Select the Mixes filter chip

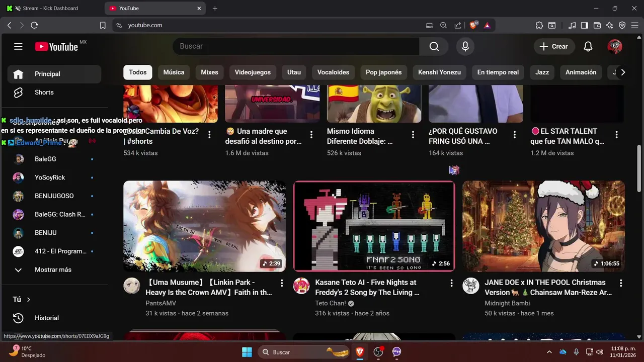209,72
